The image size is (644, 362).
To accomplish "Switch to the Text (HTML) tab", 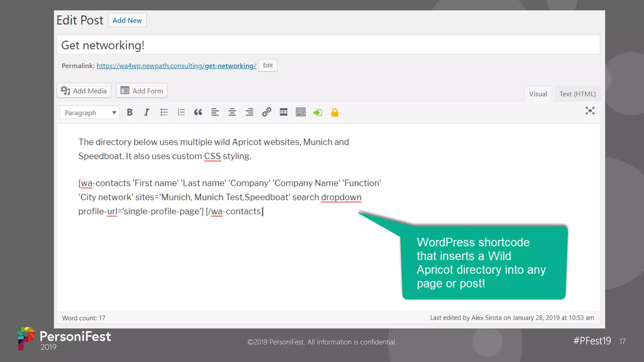I will tap(577, 94).
